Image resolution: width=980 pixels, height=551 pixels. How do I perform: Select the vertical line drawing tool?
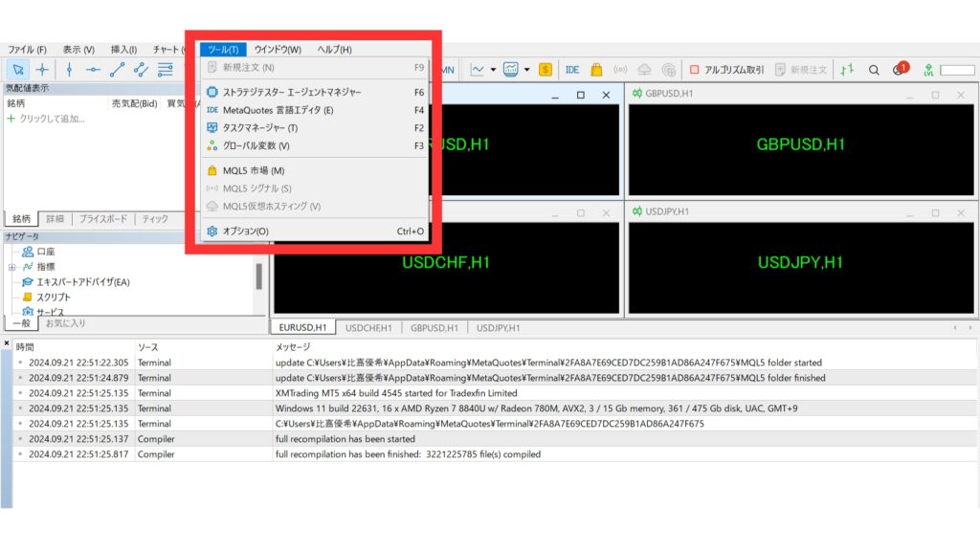[69, 69]
